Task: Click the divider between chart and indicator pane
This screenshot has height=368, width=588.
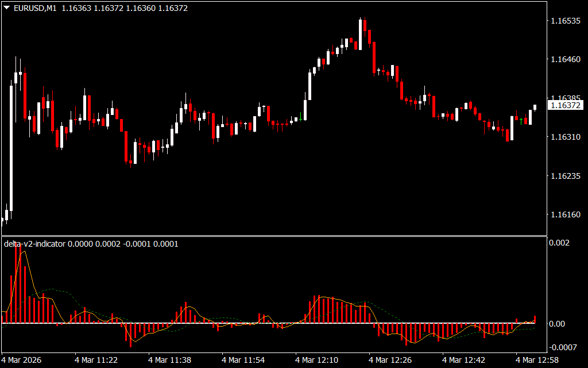Action: click(273, 236)
